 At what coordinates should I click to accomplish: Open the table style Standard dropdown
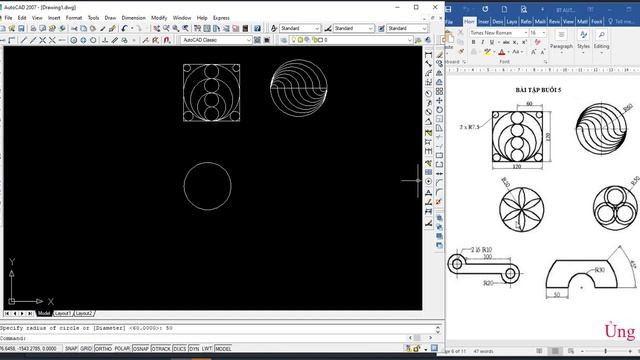pos(424,29)
